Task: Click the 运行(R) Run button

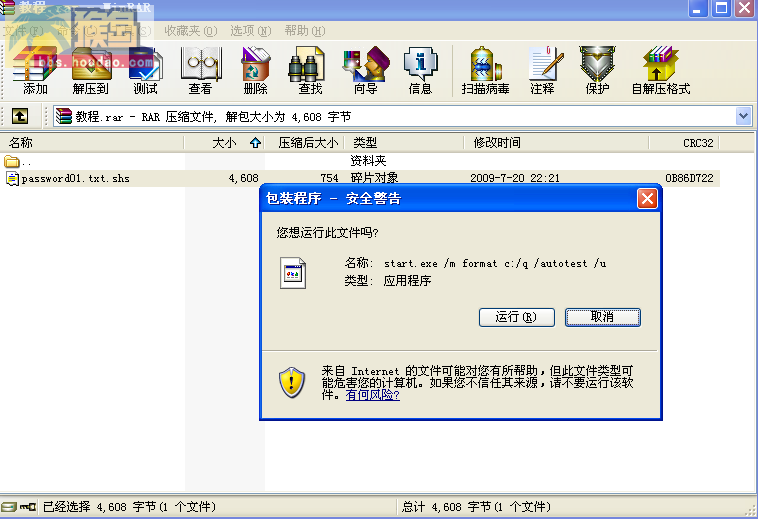Action: tap(516, 317)
